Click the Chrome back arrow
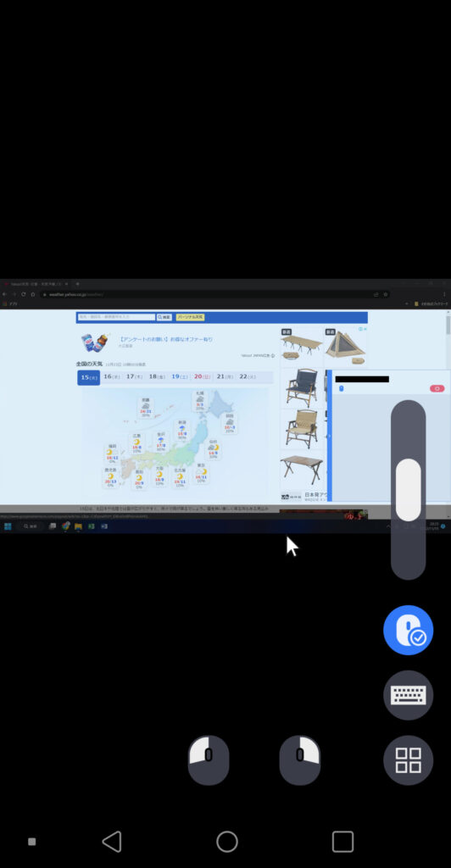Viewport: 451px width, 868px height. [x=5, y=294]
